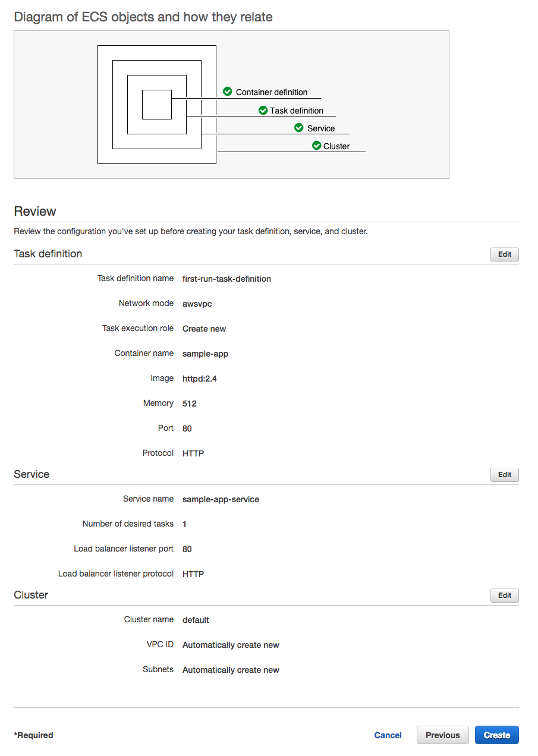
Task: Edit the Service section
Action: pos(504,475)
